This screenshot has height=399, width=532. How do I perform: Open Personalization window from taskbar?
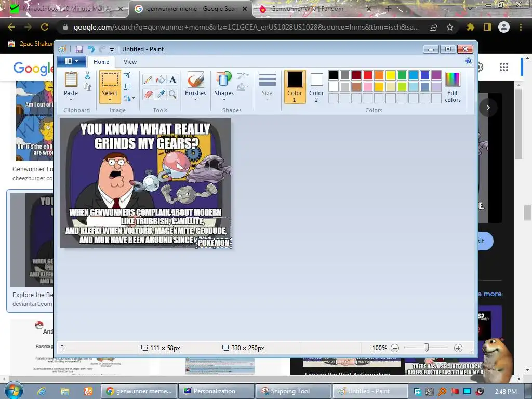[216, 391]
